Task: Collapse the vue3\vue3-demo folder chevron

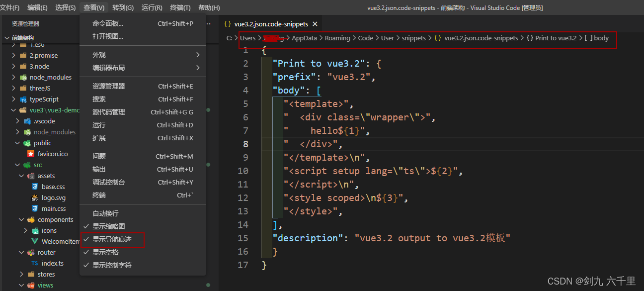Action: point(14,110)
